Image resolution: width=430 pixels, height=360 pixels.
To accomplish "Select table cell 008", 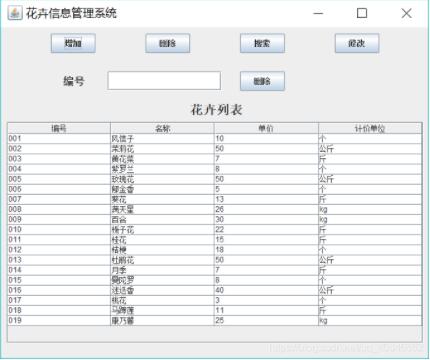I will tap(59, 209).
